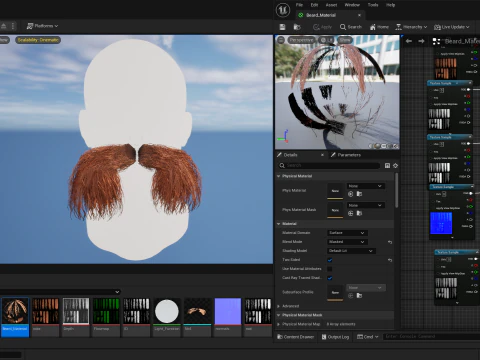Click the Browse to asset icon in toolbar
The image size is (480, 360).
[x=297, y=27]
